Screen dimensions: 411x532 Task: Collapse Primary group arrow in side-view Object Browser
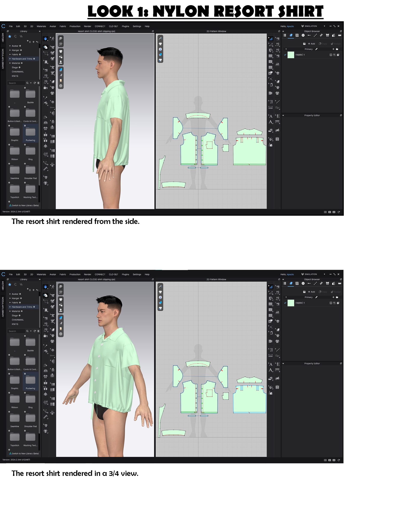286,49
